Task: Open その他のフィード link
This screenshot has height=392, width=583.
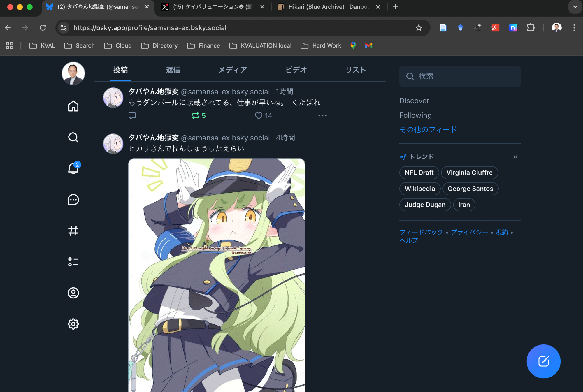Action: pyautogui.click(x=428, y=129)
